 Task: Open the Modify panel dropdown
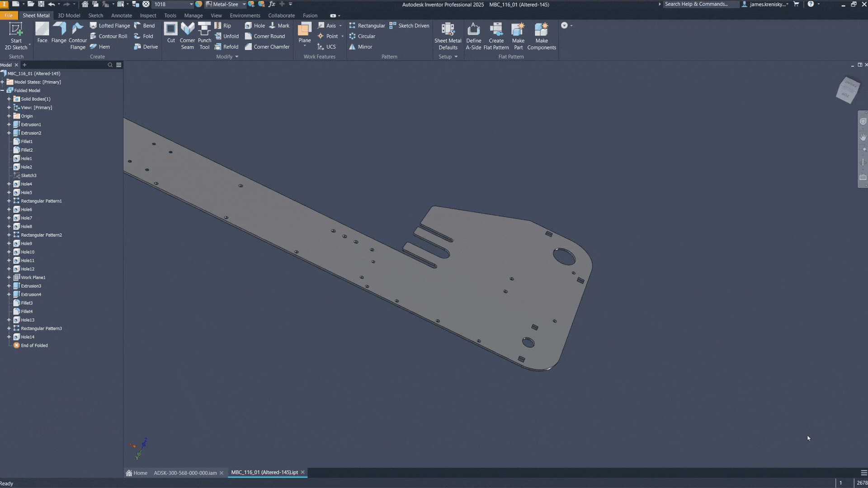coord(227,56)
